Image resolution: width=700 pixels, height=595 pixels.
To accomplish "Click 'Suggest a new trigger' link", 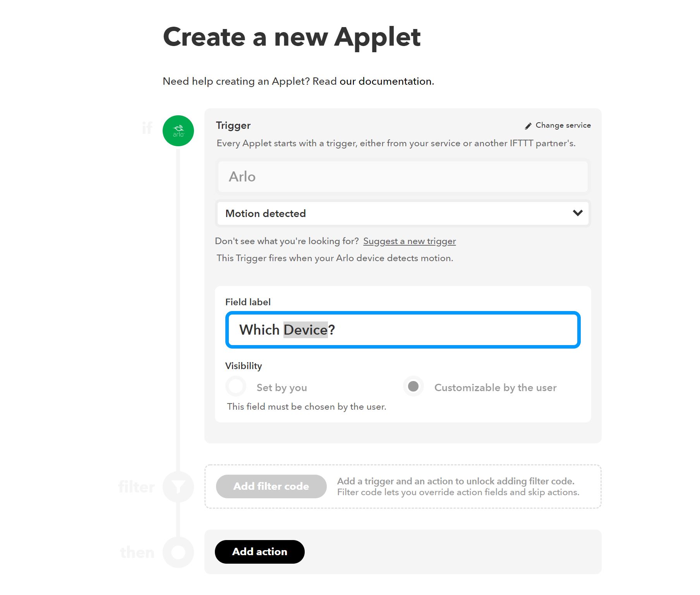I will (409, 241).
